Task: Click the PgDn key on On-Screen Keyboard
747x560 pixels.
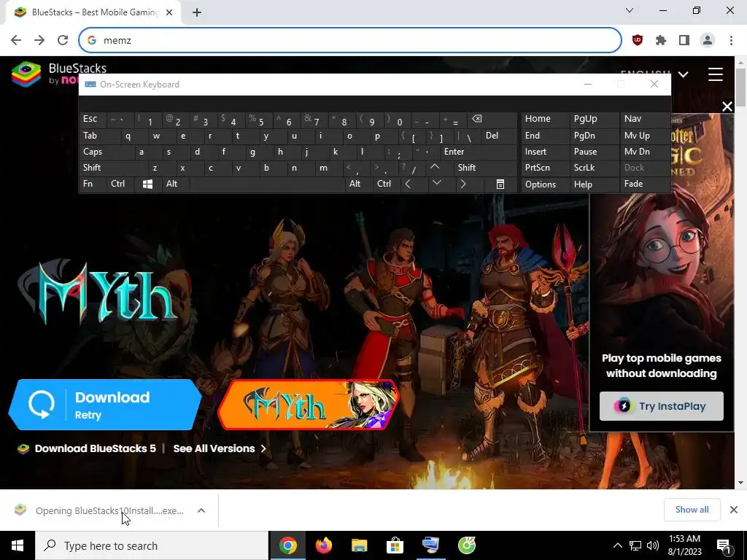Action: (x=594, y=136)
